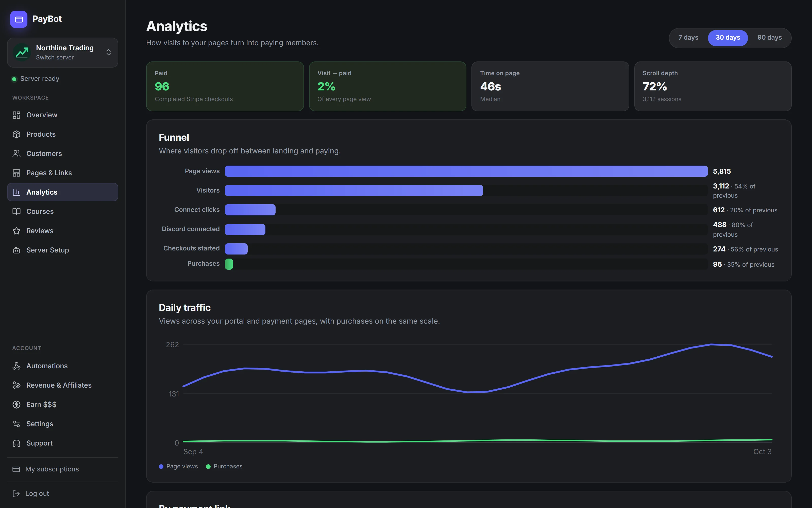Click the "Sep 4" axis label
This screenshot has width=812, height=508.
click(x=193, y=452)
